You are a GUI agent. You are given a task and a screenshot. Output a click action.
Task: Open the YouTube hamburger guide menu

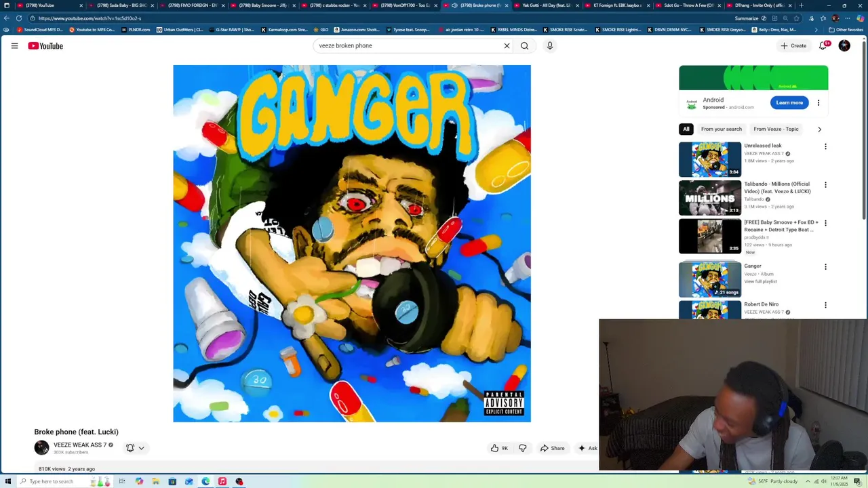pos(14,45)
